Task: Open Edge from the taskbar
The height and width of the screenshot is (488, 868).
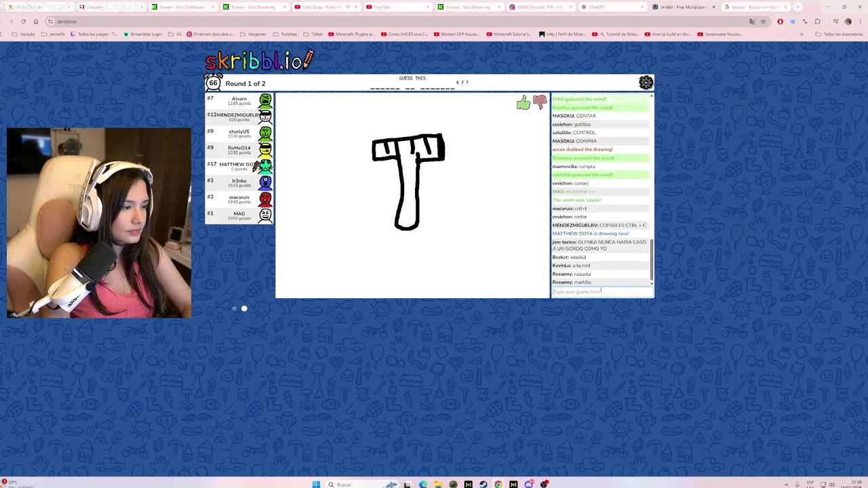Action: (423, 484)
